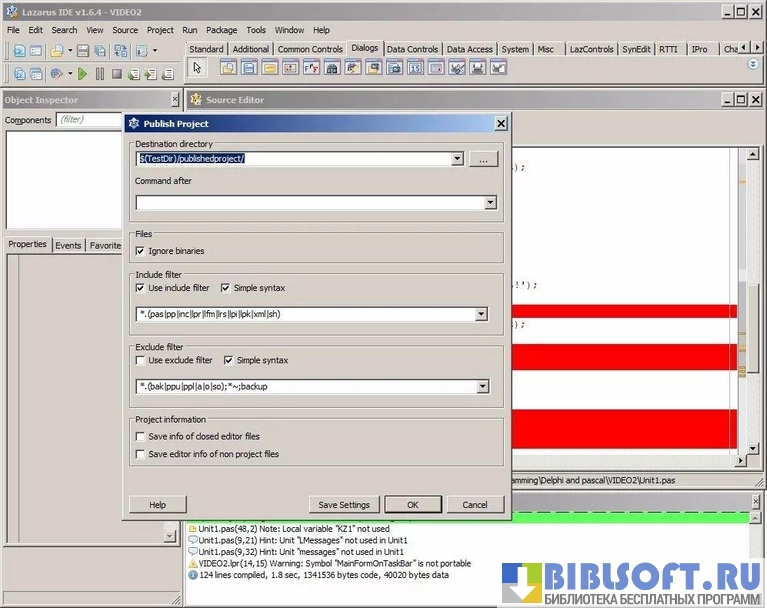Open the Command after combo box
767x608 pixels.
point(490,203)
